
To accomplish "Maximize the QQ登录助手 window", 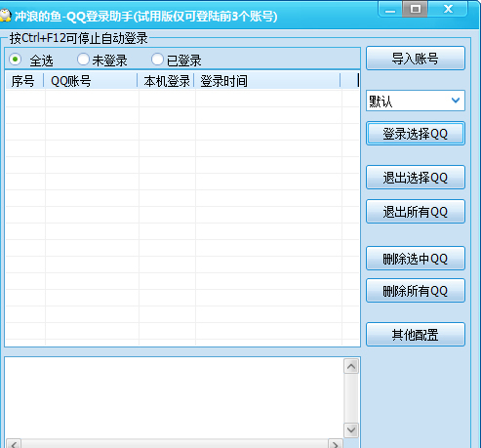I will (x=415, y=9).
